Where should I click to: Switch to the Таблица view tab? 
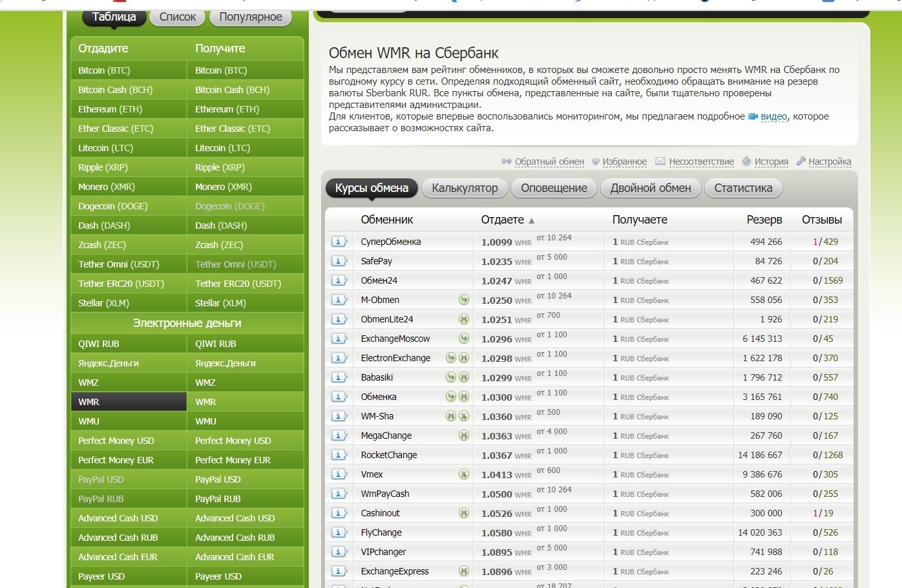coord(114,17)
